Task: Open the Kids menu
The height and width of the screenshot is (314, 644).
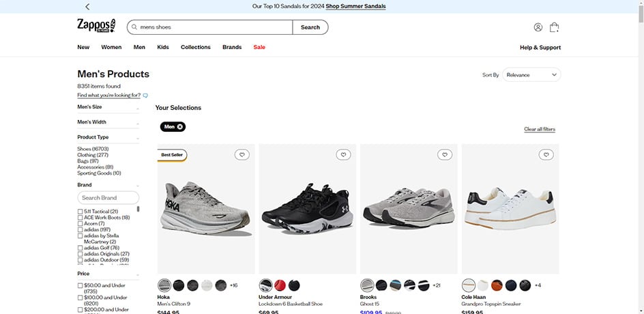Action: point(163,47)
